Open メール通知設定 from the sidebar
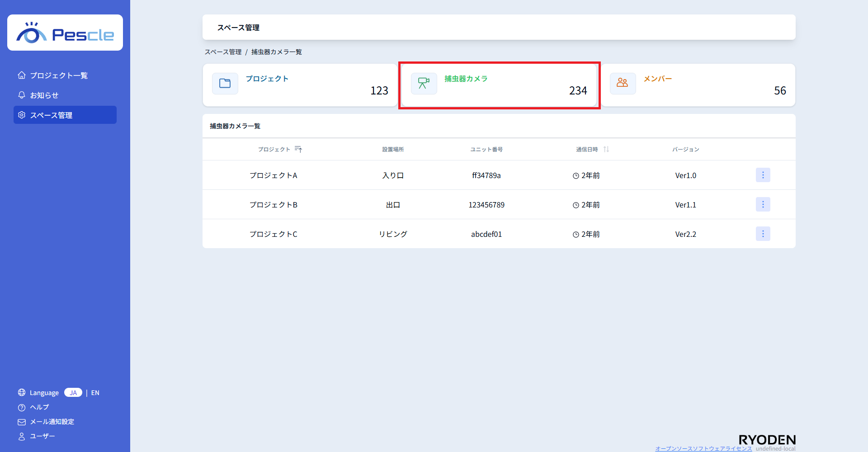Screen dimensions: 868x452 point(52,422)
